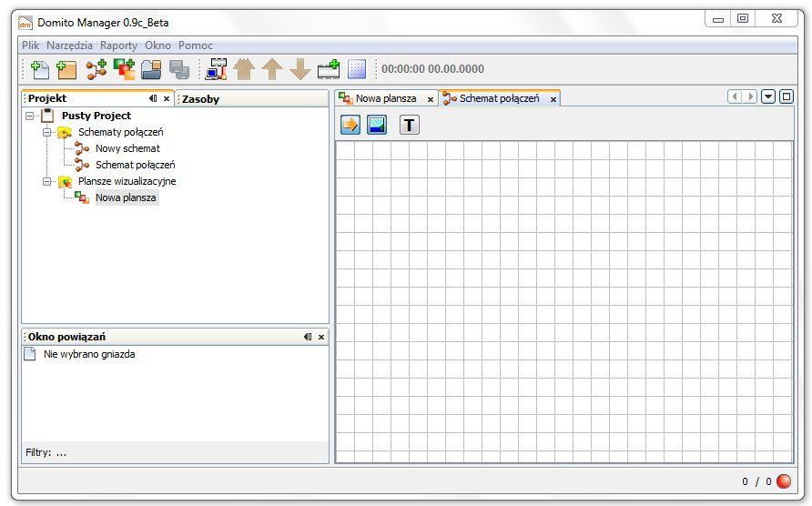The image size is (812, 506).
Task: Switch to the Zasoby tab
Action: point(201,99)
